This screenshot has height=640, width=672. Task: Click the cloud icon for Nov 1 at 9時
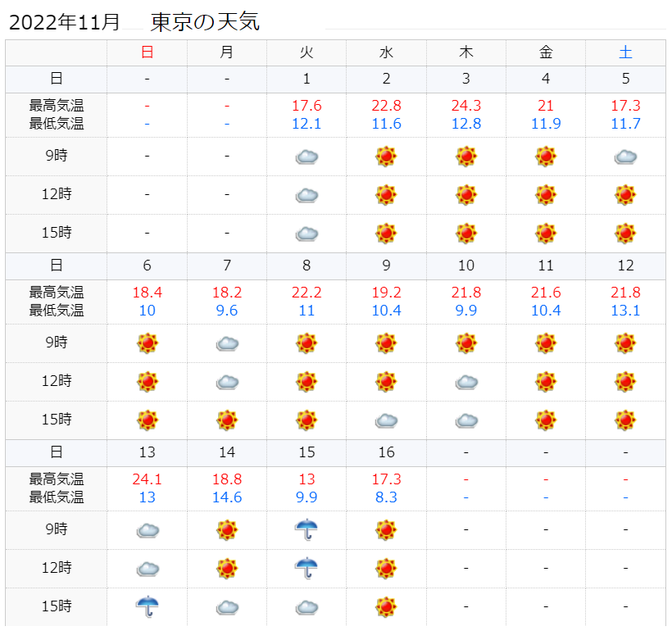pos(306,157)
